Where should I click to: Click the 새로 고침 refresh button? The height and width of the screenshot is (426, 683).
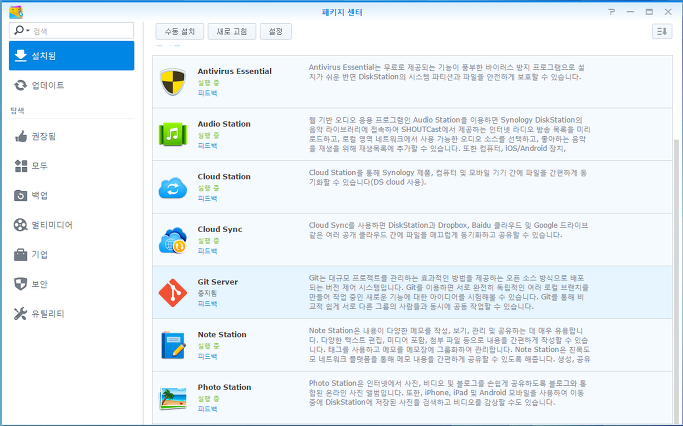(232, 31)
